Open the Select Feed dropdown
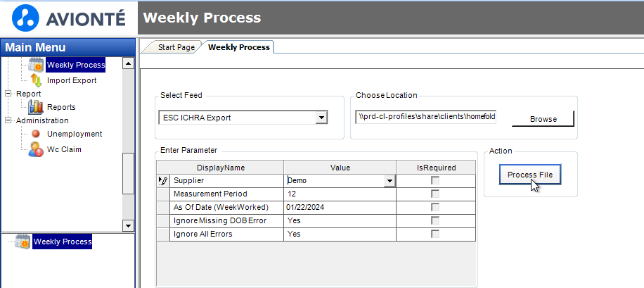644x288 pixels. 321,118
